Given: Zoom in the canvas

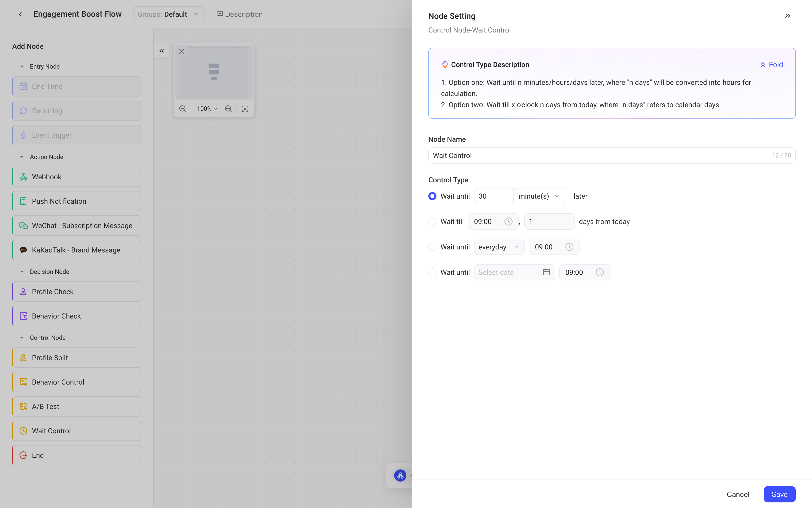Looking at the screenshot, I should [x=228, y=108].
